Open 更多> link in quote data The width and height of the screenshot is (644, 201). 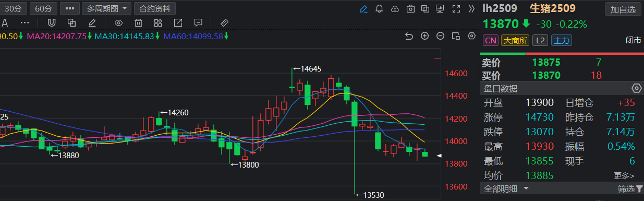(x=624, y=176)
